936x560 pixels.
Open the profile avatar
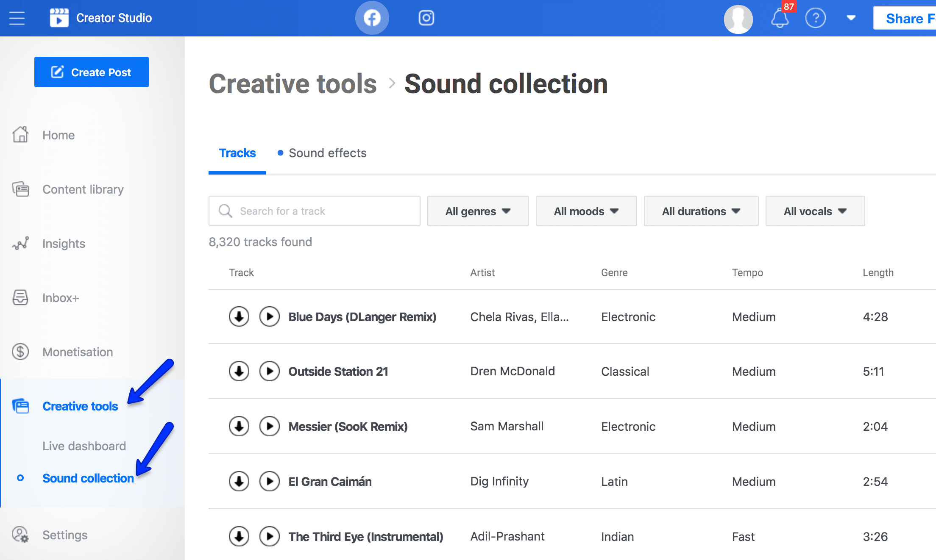tap(738, 19)
